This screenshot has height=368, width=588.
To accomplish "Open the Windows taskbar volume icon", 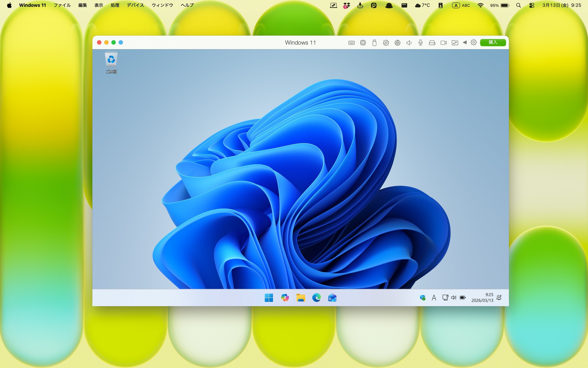I will [454, 297].
